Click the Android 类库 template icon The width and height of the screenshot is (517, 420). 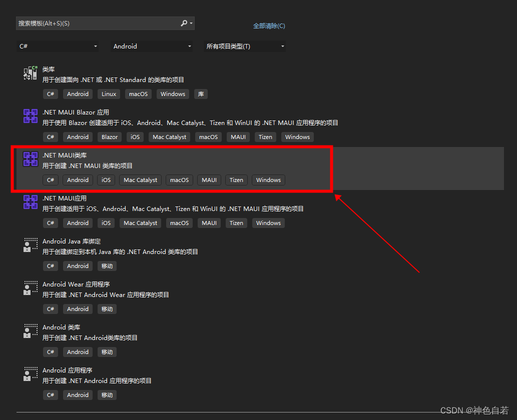pos(31,331)
